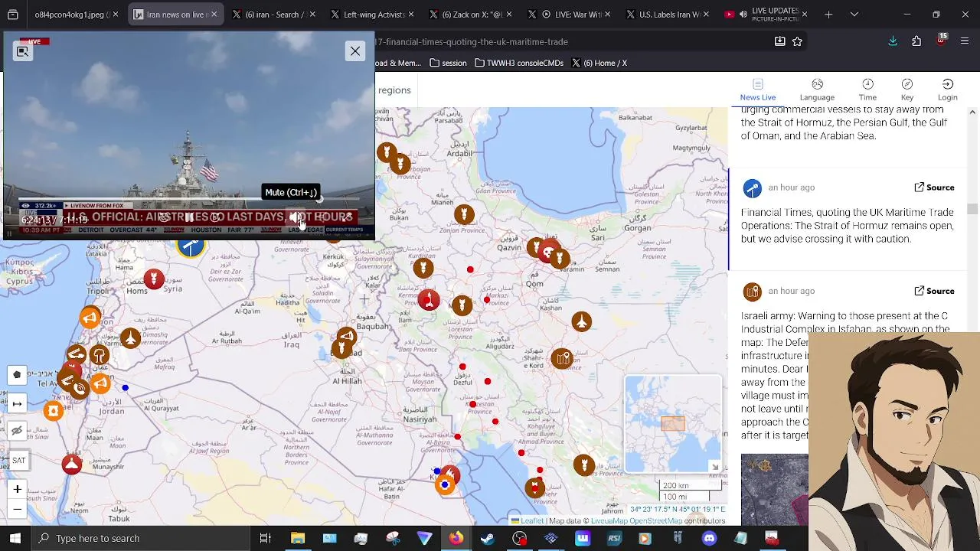
Task: Open Leaflet attribution link
Action: [532, 521]
